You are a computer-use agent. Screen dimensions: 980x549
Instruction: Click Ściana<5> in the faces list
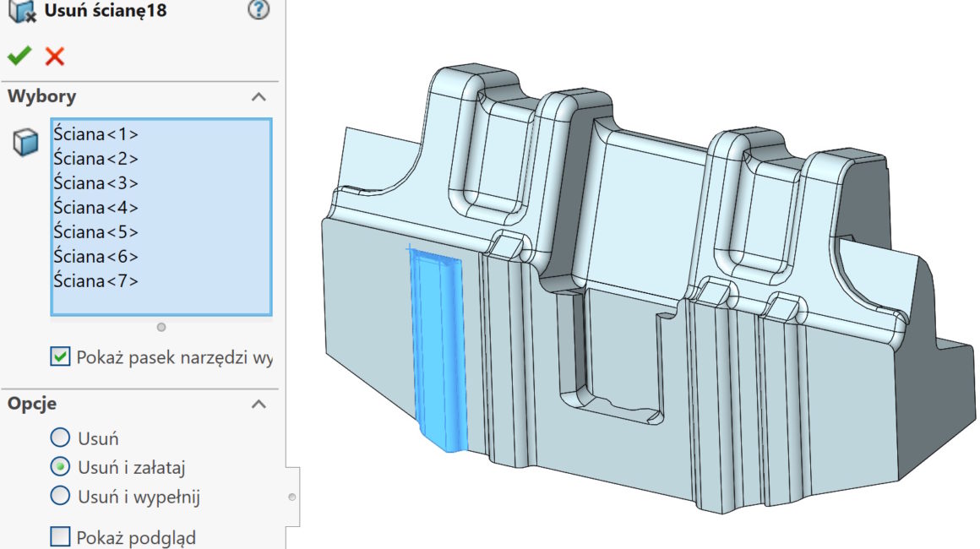95,231
